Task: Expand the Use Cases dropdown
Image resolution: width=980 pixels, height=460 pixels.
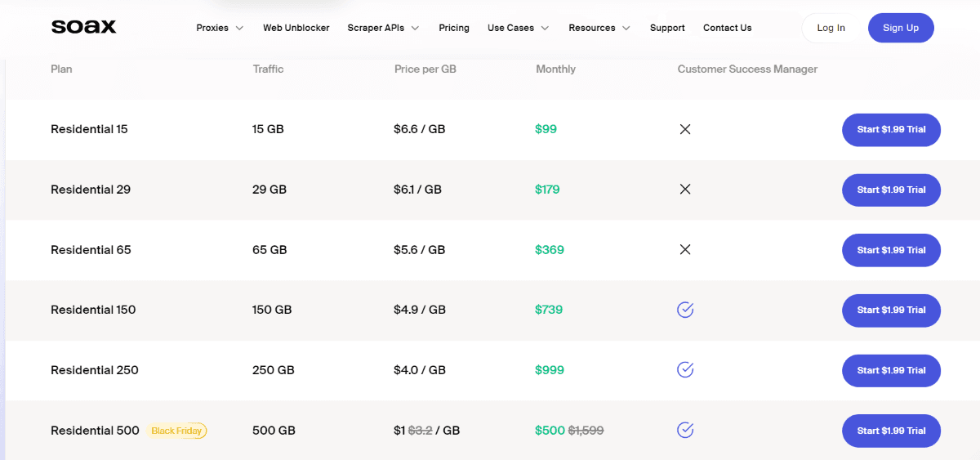Action: (518, 28)
